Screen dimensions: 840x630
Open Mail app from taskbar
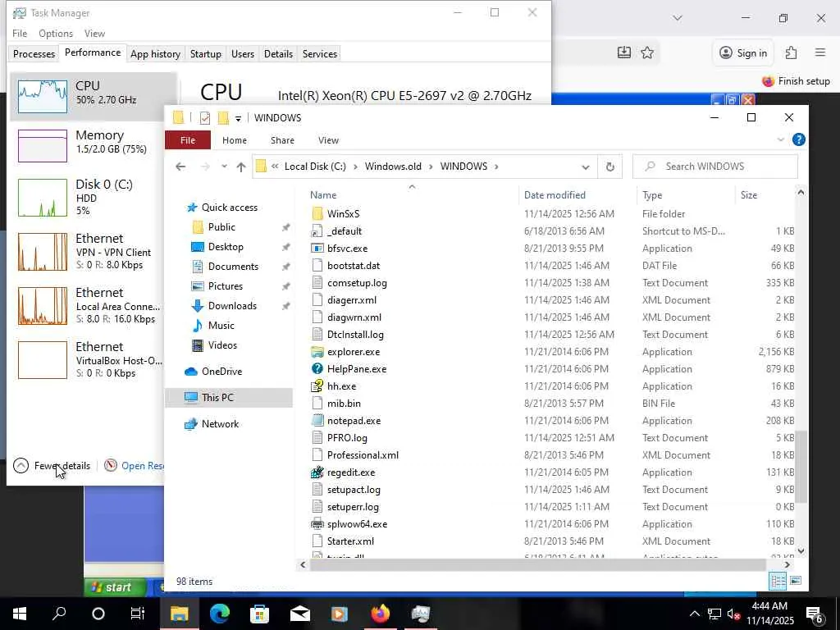[x=300, y=614]
